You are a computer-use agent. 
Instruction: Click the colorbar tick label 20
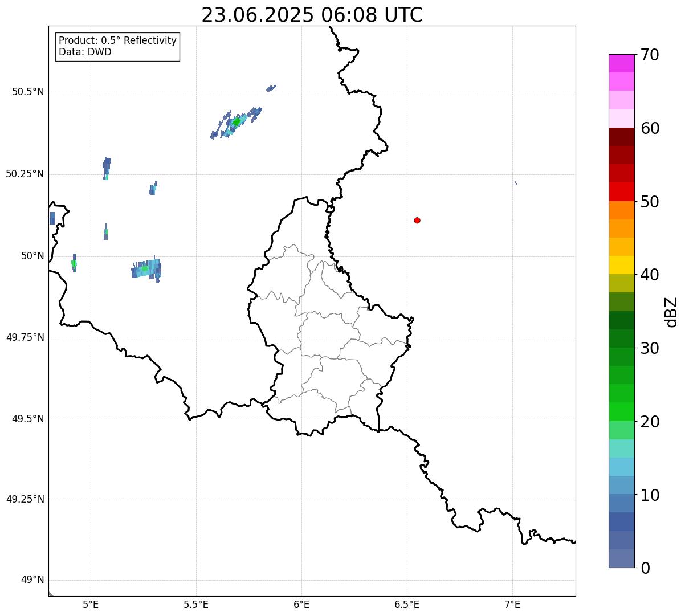pos(650,422)
